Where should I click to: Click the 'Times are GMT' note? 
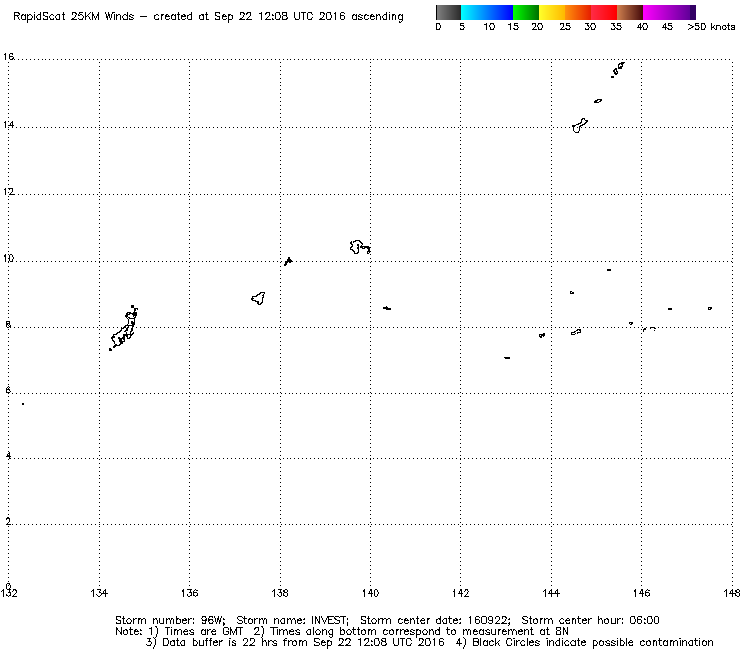tap(203, 631)
